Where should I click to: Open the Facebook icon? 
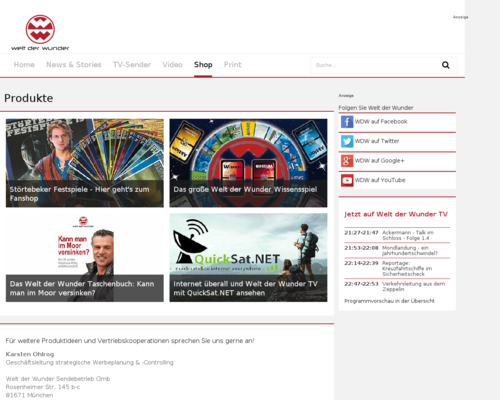tap(347, 122)
